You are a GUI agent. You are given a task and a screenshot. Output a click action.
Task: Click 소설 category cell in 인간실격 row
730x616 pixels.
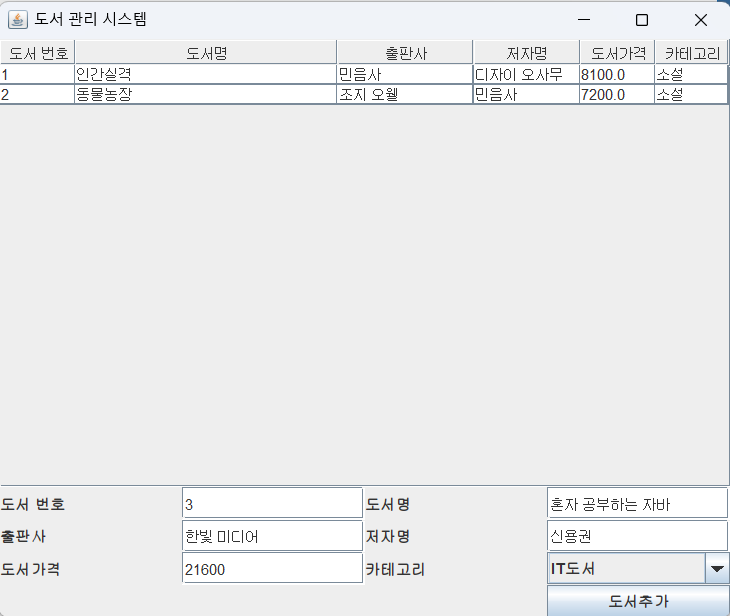[x=691, y=74]
